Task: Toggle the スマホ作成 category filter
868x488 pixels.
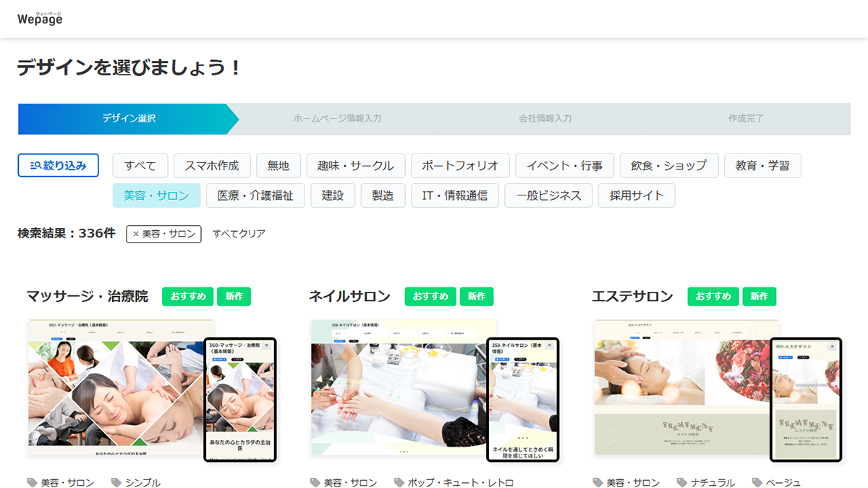Action: pyautogui.click(x=211, y=166)
